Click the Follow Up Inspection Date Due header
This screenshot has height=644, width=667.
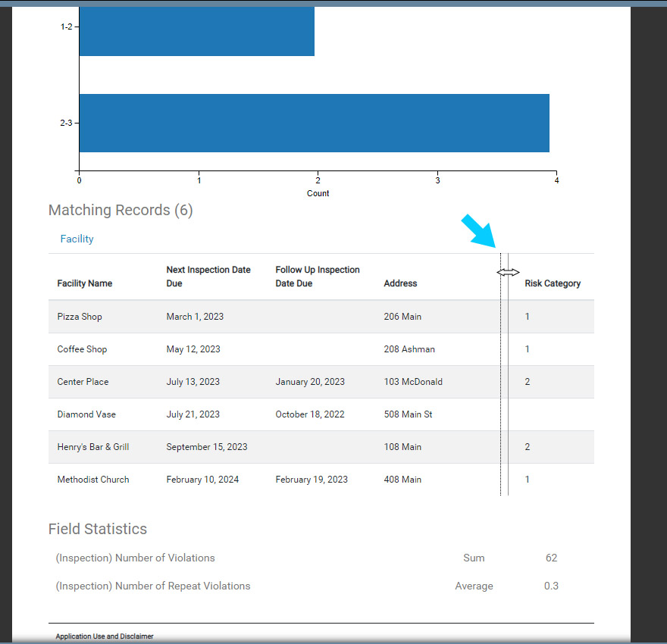pyautogui.click(x=318, y=277)
